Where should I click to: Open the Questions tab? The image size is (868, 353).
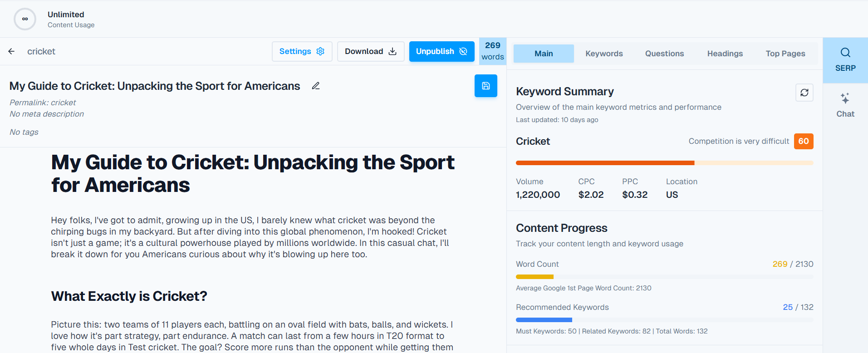(x=664, y=53)
